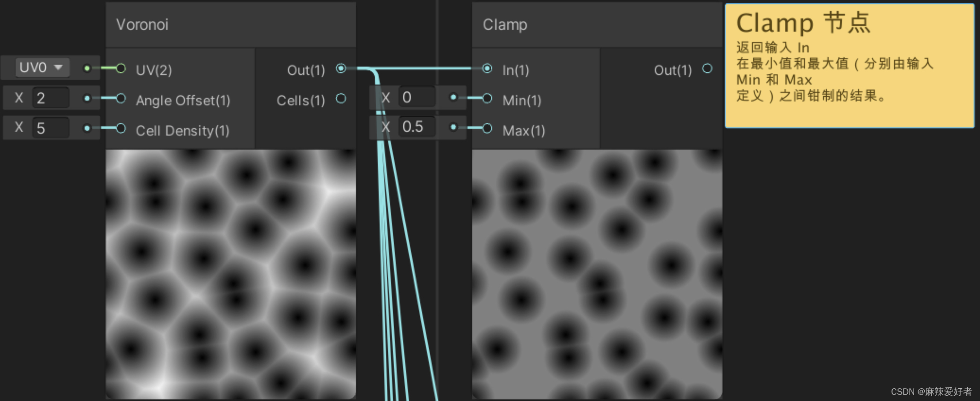Select the Voronoi node title bar
The image size is (980, 401).
tap(231, 25)
